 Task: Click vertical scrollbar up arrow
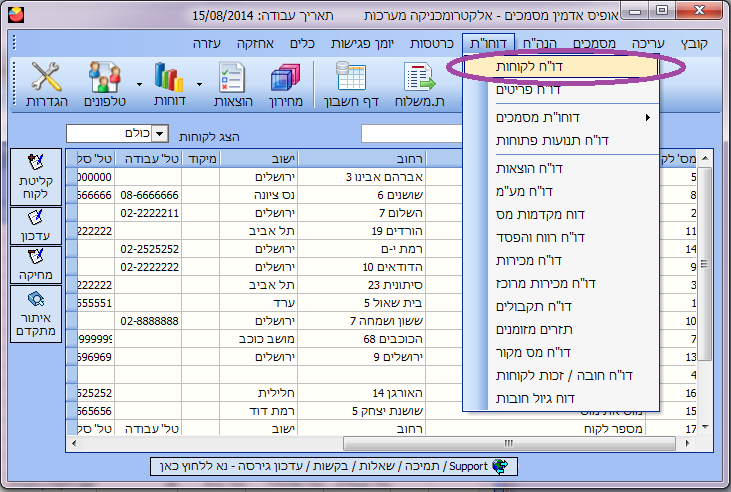point(705,159)
